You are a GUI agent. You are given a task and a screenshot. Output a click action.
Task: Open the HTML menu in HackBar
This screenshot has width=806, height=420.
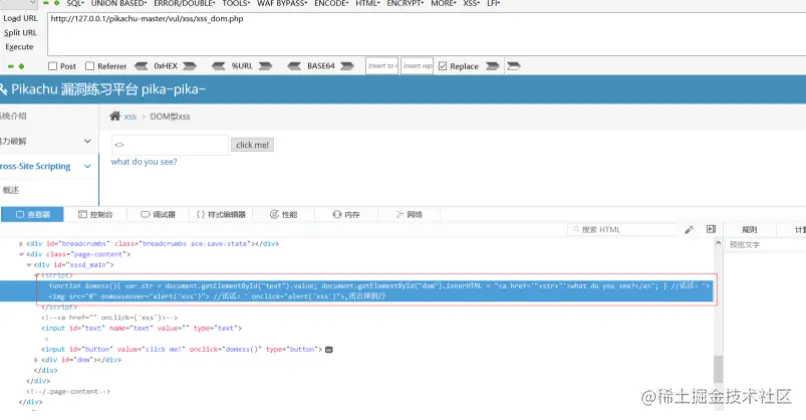(368, 4)
